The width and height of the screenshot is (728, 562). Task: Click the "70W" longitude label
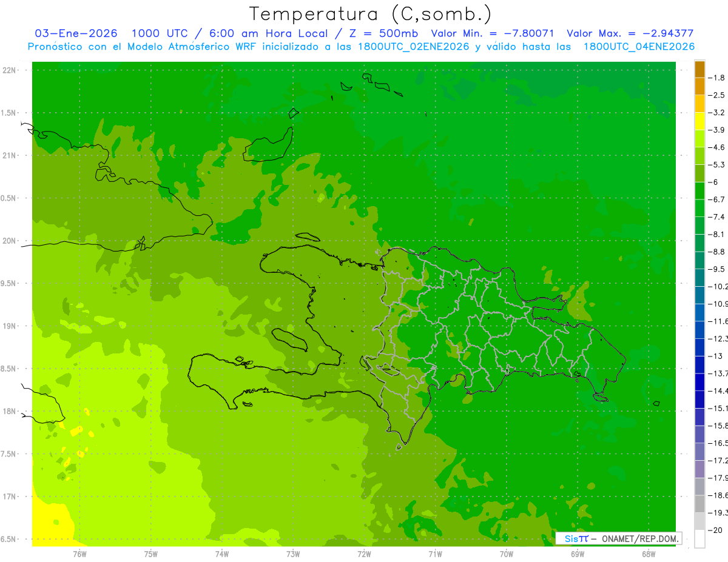pyautogui.click(x=507, y=554)
